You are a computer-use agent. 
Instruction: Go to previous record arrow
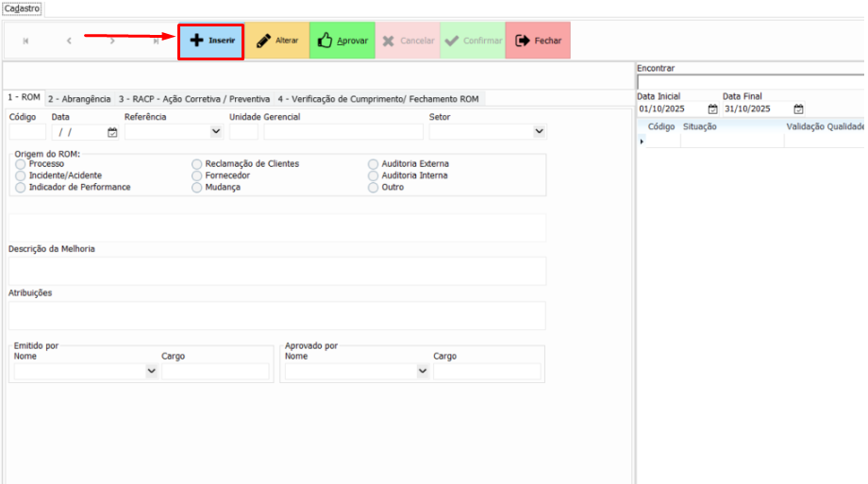[69, 42]
